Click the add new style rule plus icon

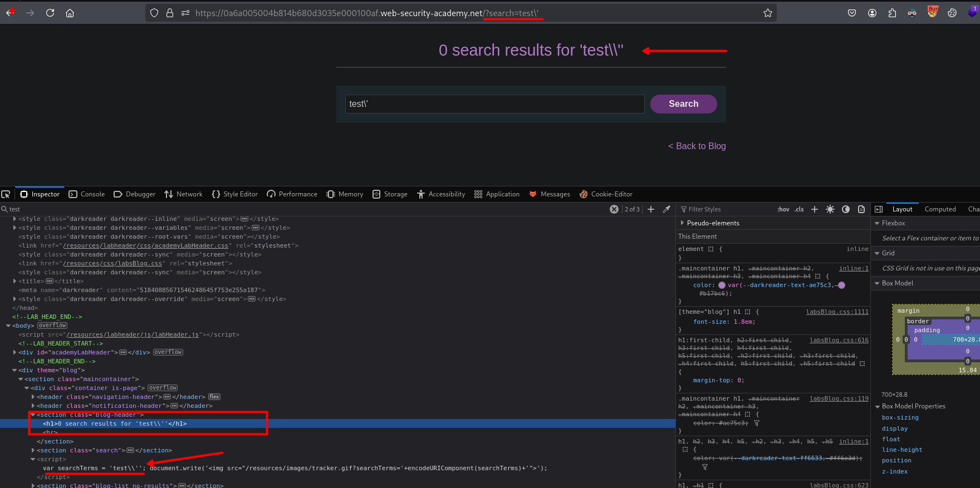pyautogui.click(x=815, y=209)
